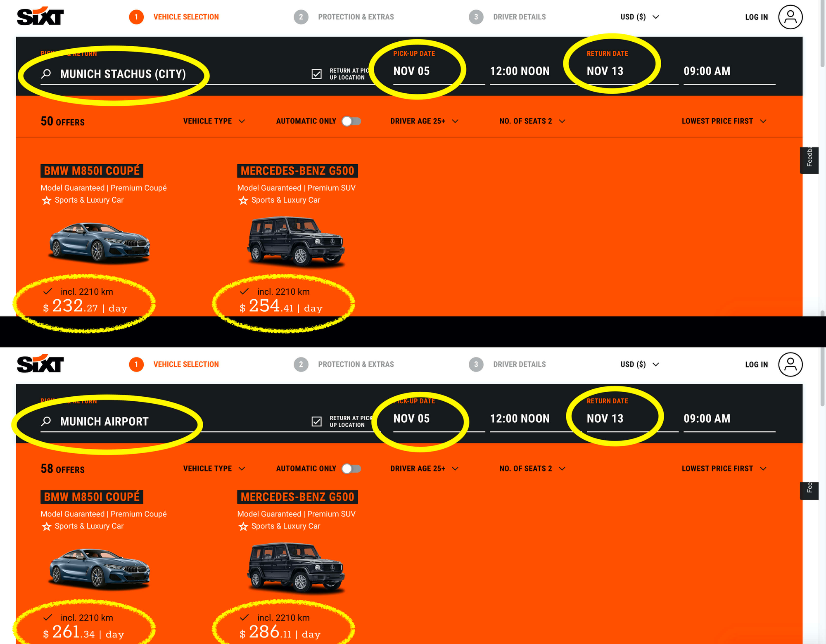Select BMW M850i Coupé title in Munich Airport results
This screenshot has width=826, height=644.
tap(92, 497)
